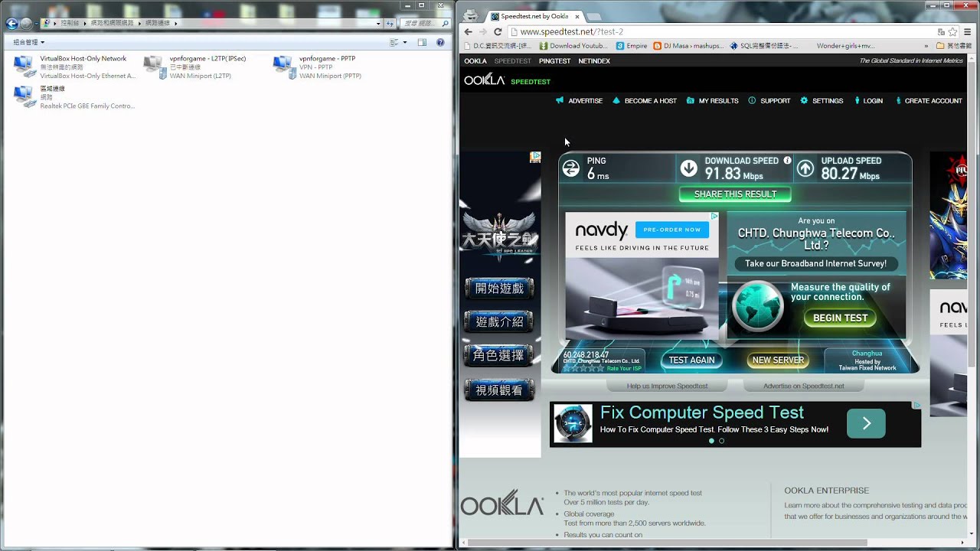Open the SQL bookmark
The width and height of the screenshot is (980, 551).
[x=764, y=46]
